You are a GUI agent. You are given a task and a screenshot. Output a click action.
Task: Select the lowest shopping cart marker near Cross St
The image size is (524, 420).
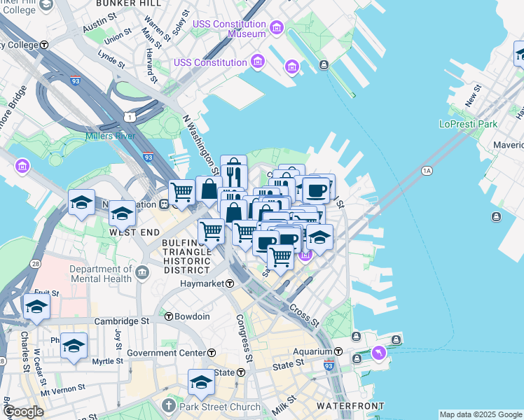(x=281, y=257)
